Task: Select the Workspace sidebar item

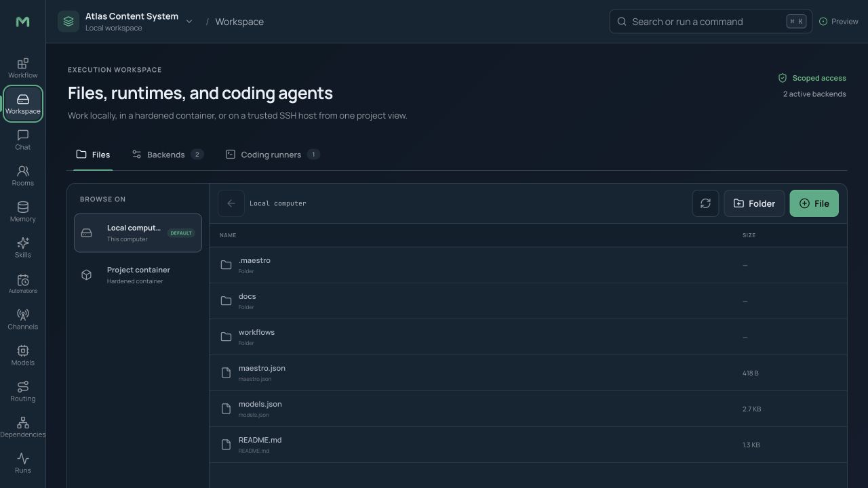Action: 22,104
